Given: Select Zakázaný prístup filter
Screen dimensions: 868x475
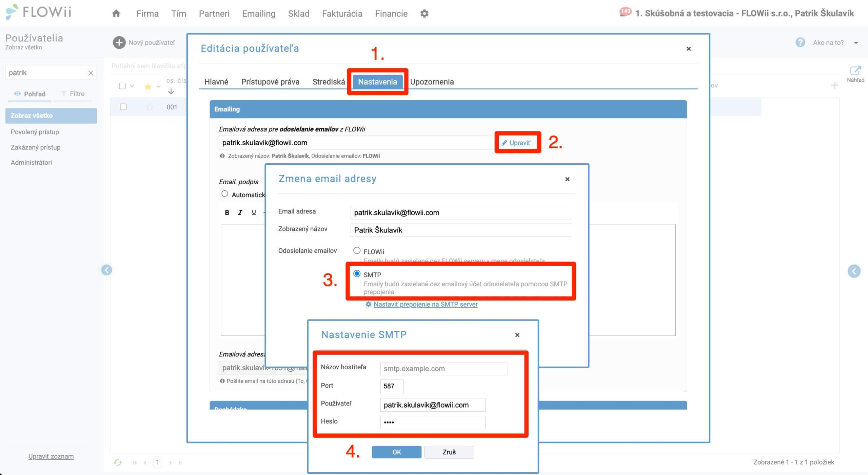Looking at the screenshot, I should (36, 147).
